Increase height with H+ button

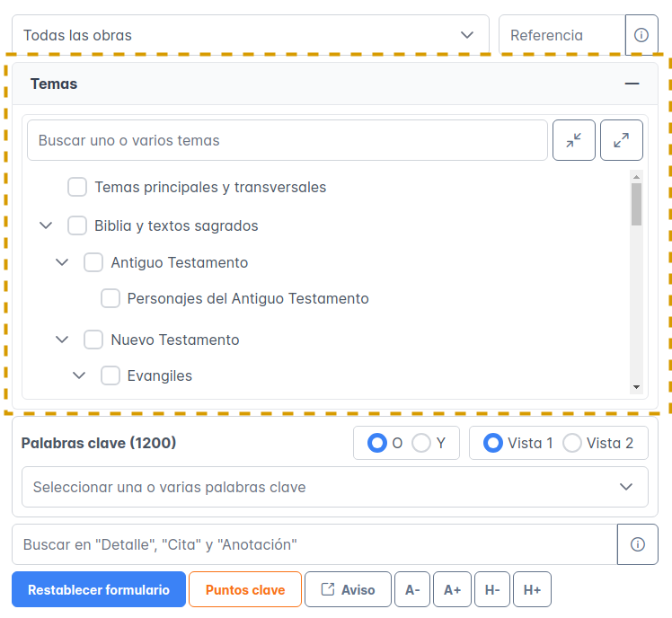coord(532,589)
